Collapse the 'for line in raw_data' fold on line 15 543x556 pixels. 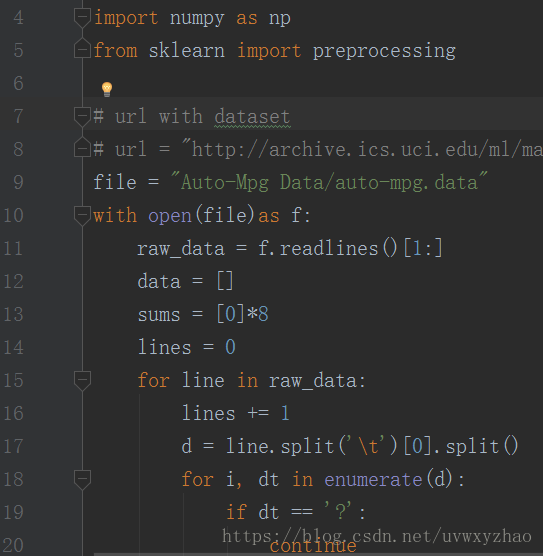82,381
